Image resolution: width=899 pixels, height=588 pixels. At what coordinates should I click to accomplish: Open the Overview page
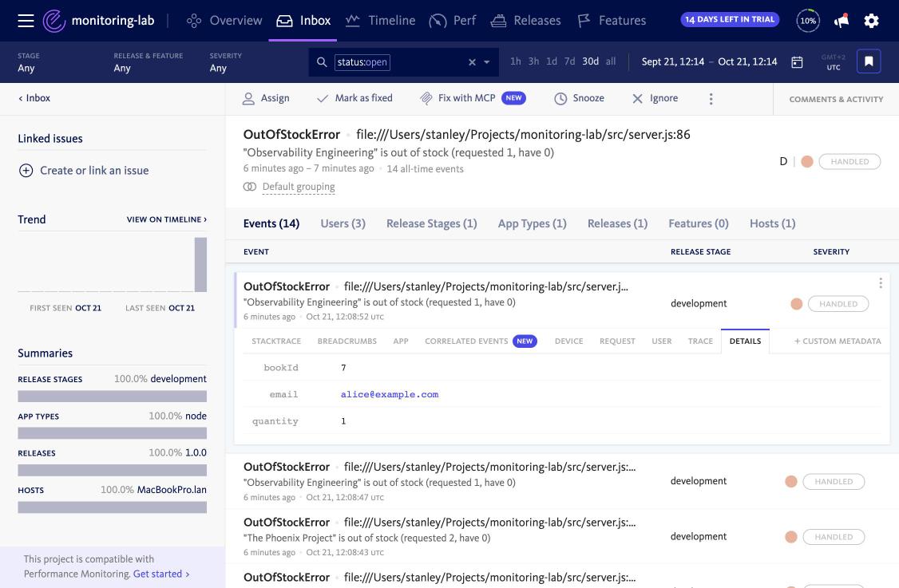(224, 21)
